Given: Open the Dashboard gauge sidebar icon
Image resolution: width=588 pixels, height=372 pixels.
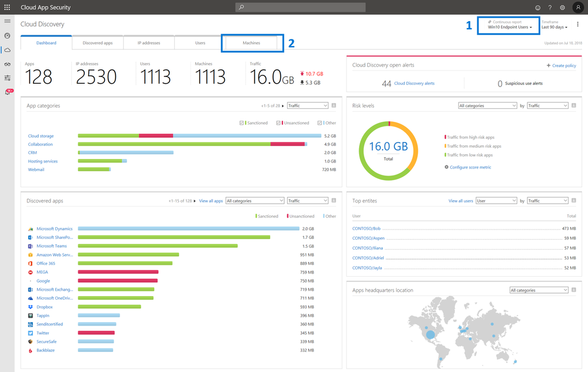Looking at the screenshot, I should (x=7, y=36).
